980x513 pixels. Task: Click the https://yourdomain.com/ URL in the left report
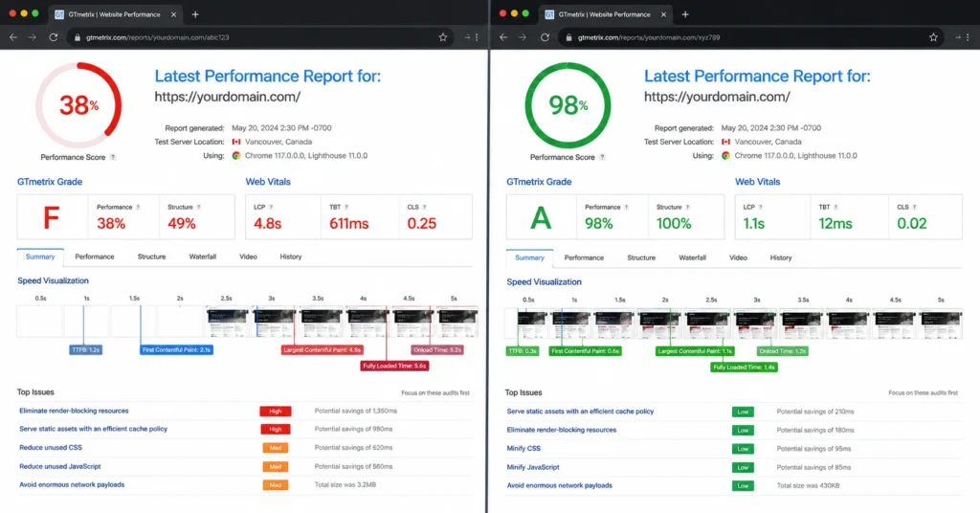coord(228,97)
